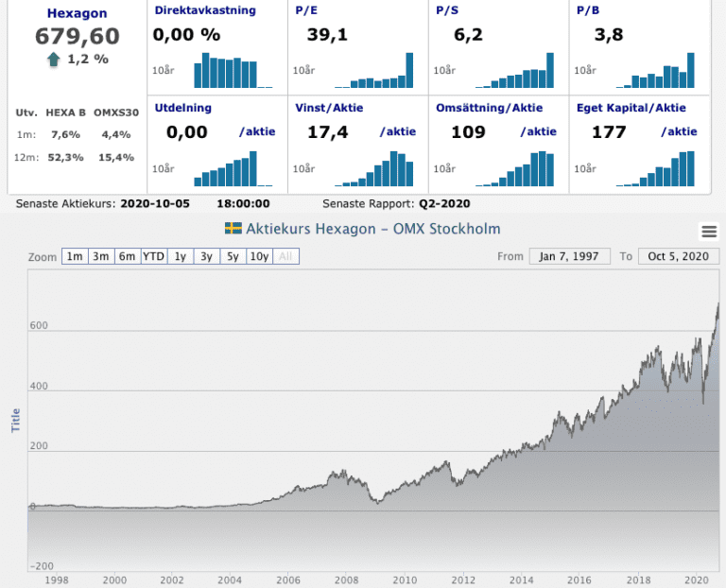The image size is (726, 588).
Task: Choose the YTD zoom option
Action: point(153,256)
